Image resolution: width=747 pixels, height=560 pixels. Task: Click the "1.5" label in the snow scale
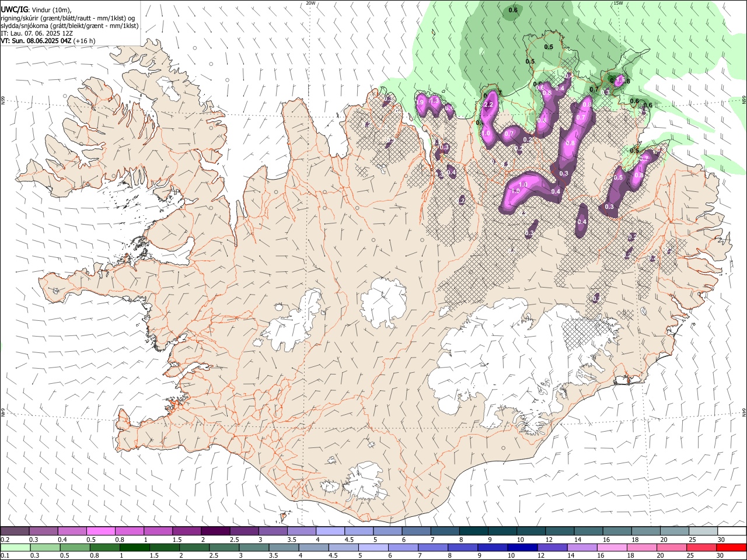pyautogui.click(x=177, y=540)
